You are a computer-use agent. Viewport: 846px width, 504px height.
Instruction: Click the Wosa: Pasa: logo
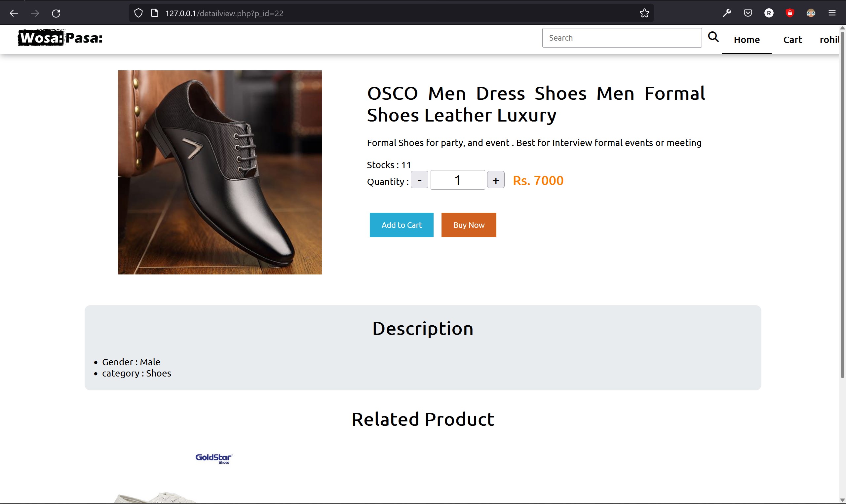(x=60, y=38)
